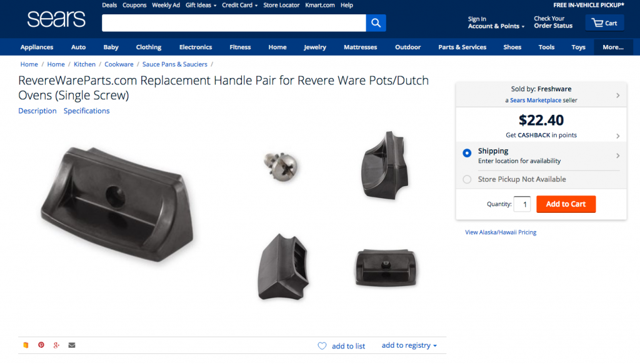This screenshot has height=364, width=640.
Task: Open the Toys department
Action: [x=578, y=47]
